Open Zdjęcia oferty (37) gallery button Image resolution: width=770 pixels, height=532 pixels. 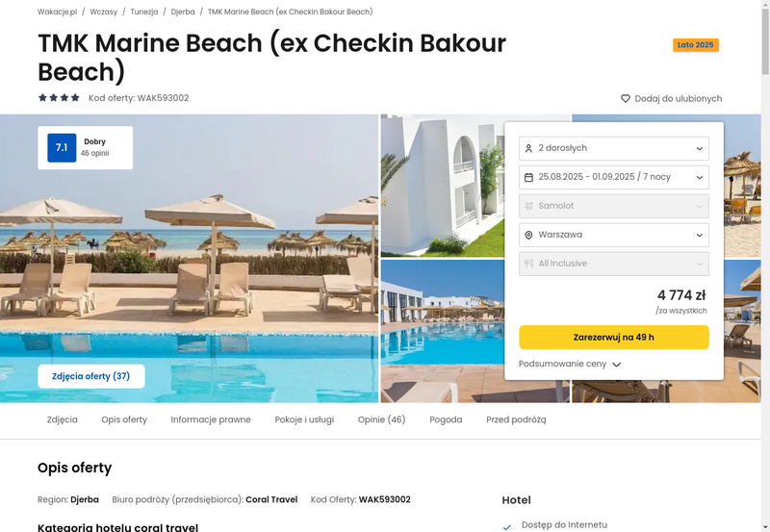pos(91,376)
